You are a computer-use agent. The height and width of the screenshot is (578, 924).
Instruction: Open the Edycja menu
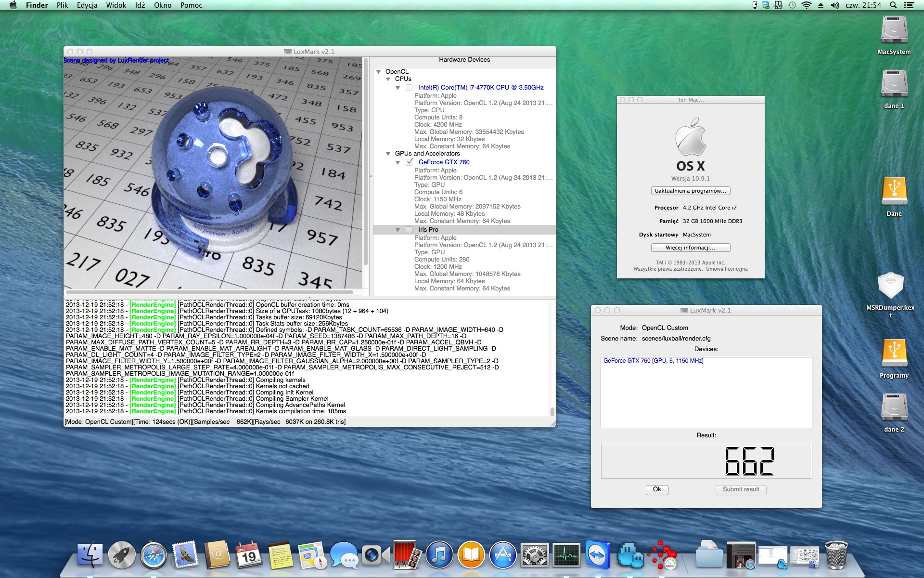click(87, 5)
